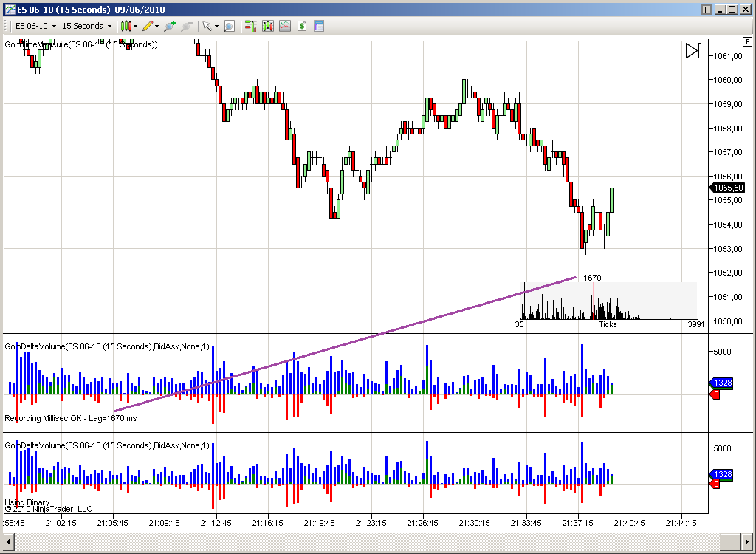Expand the chart style dropdown arrow
The width and height of the screenshot is (756, 554).
(136, 26)
